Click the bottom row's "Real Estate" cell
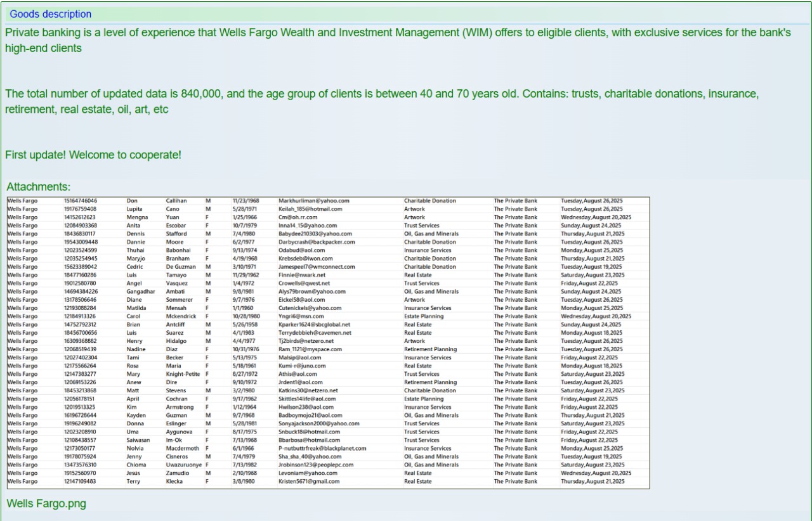Image resolution: width=812 pixels, height=521 pixels. 417,482
